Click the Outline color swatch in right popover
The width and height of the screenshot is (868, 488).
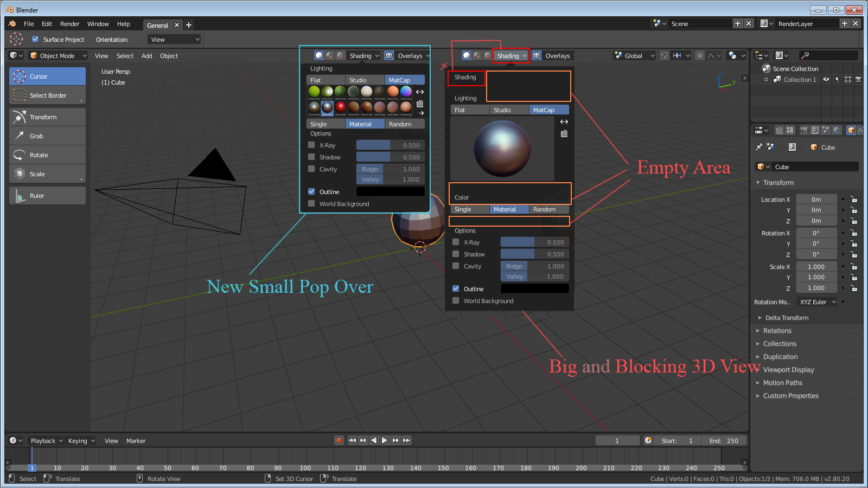click(x=534, y=288)
